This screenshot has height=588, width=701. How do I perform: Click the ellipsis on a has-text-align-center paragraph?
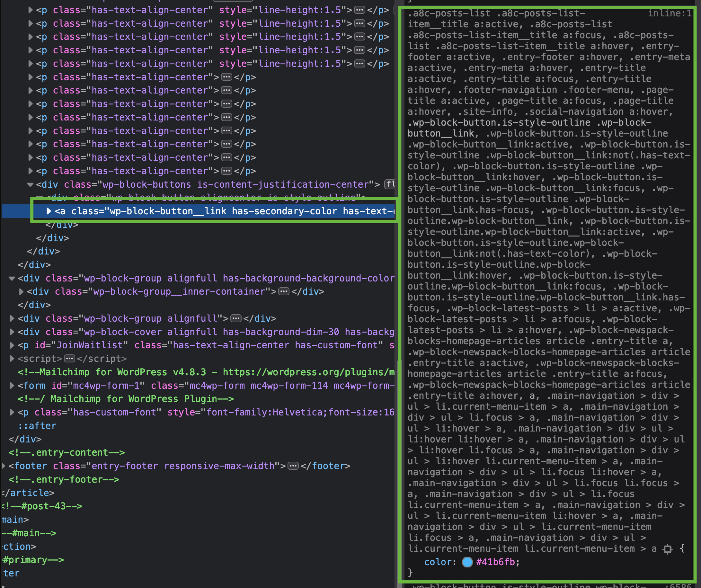coord(227,77)
